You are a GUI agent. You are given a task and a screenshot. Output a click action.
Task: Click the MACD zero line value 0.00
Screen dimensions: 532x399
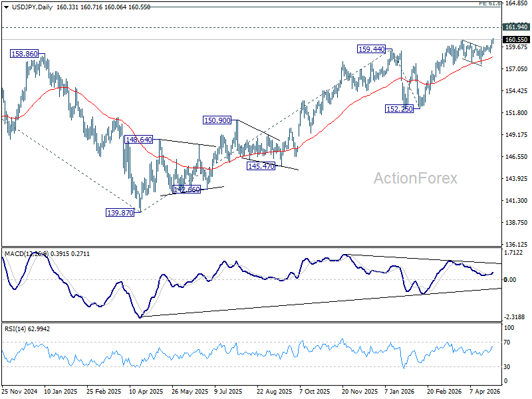click(x=510, y=279)
